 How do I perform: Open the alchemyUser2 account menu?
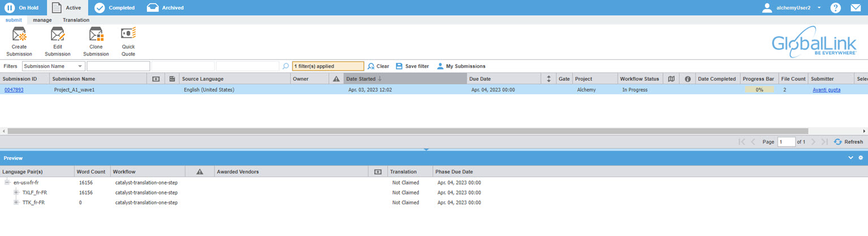819,8
